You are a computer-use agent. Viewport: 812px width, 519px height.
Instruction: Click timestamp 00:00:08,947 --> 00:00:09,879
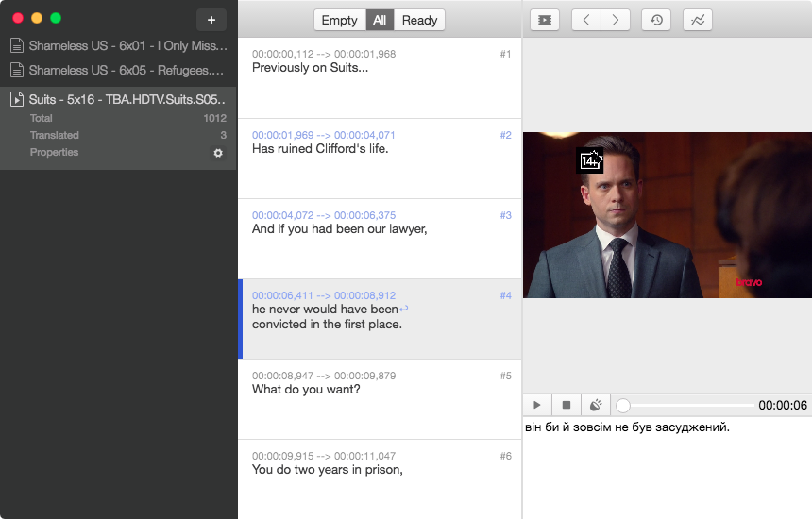coord(324,376)
